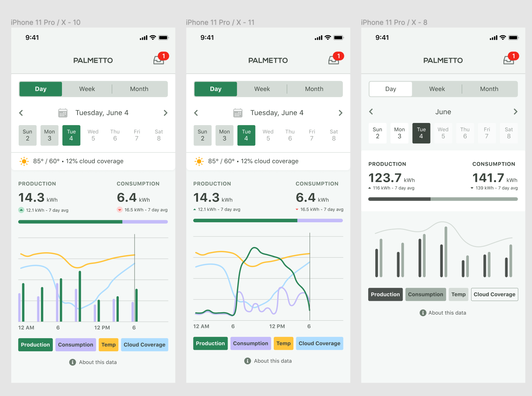Screen dimensions: 532x396
Task: Toggle Cloud Coverage series in X - 10 chart
Action: (x=144, y=345)
